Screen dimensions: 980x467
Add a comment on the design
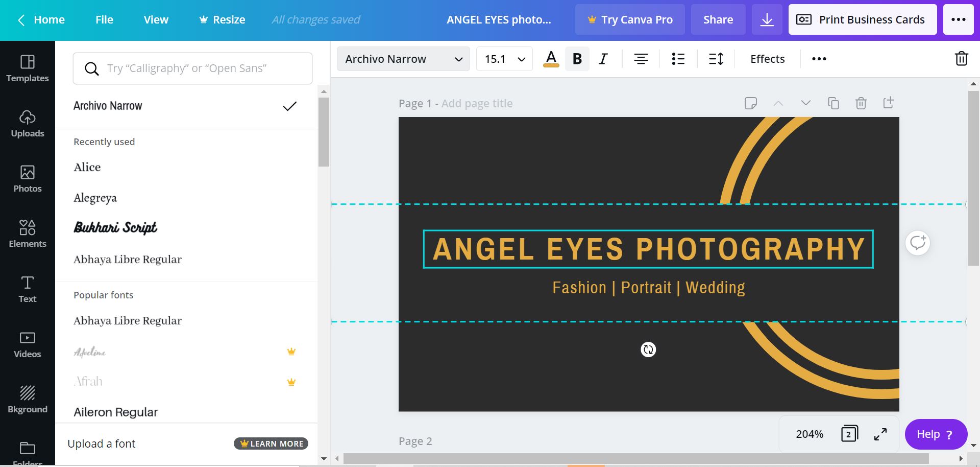coord(918,243)
